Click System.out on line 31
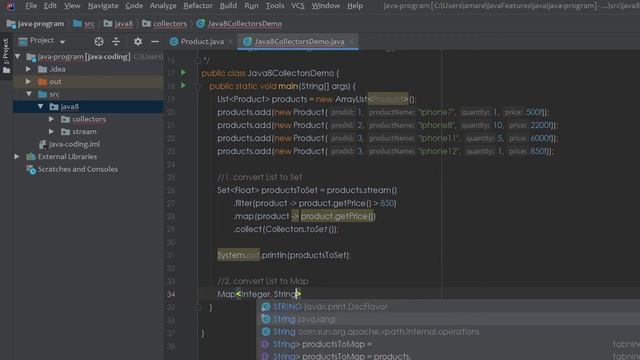Screen dimensions: 640x360 point(238,255)
